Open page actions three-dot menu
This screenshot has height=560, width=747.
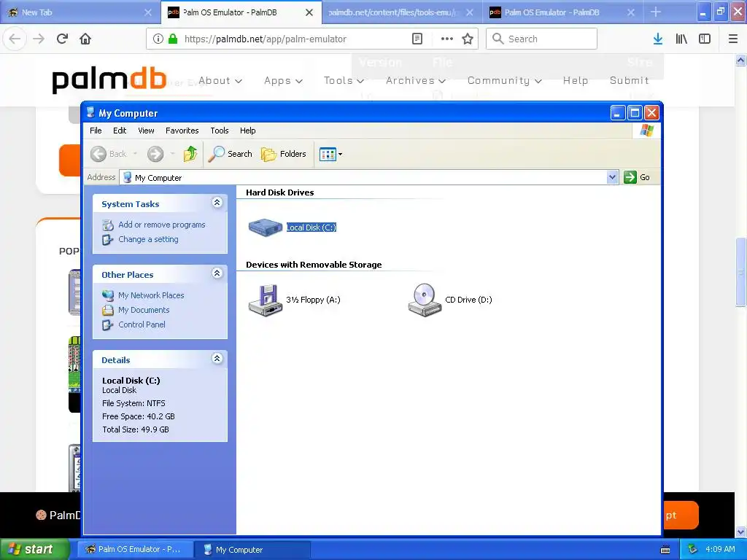coord(447,39)
